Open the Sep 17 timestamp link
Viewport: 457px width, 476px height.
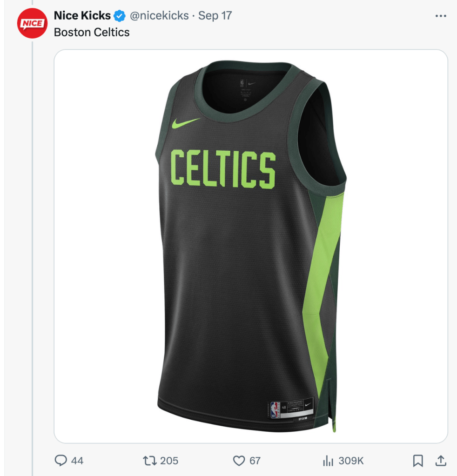tap(215, 16)
